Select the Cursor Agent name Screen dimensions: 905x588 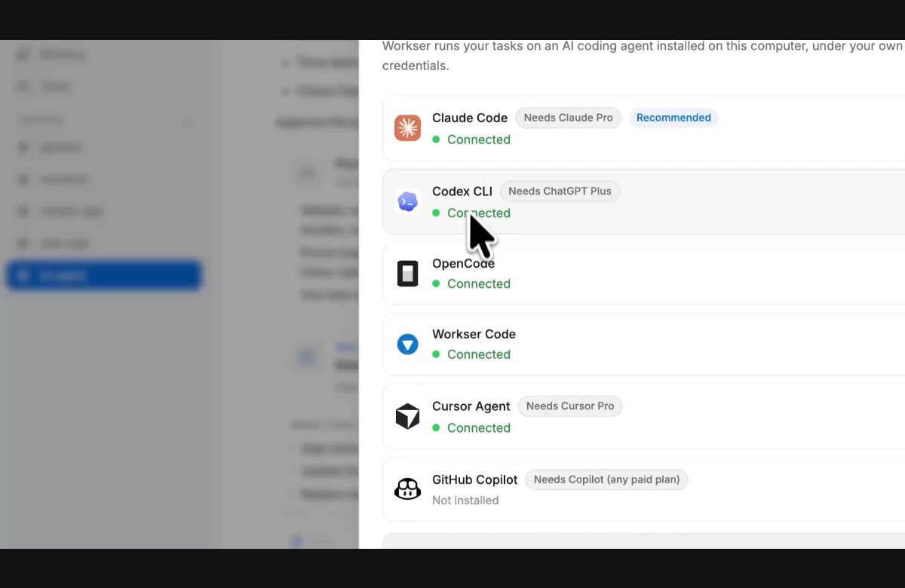click(x=471, y=406)
